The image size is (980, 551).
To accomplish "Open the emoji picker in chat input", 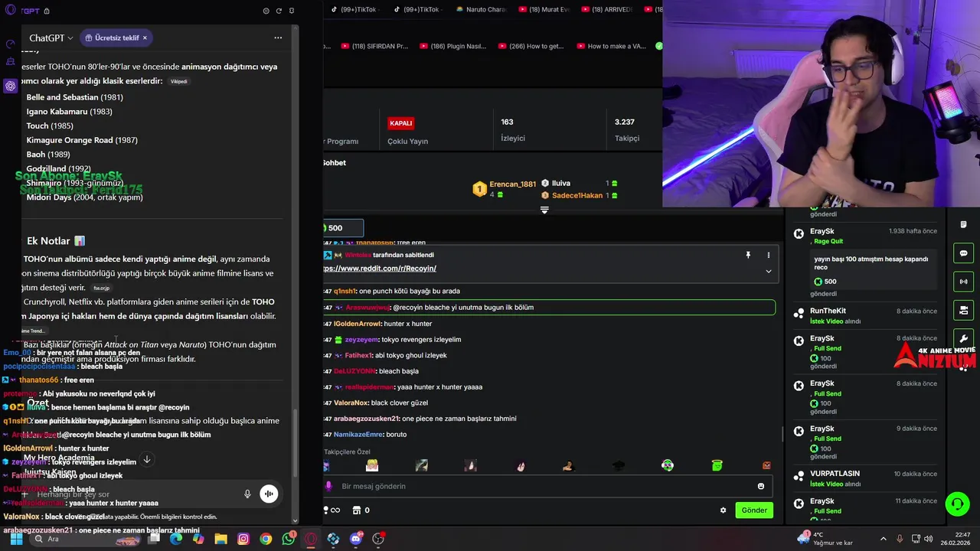I will [x=760, y=486].
